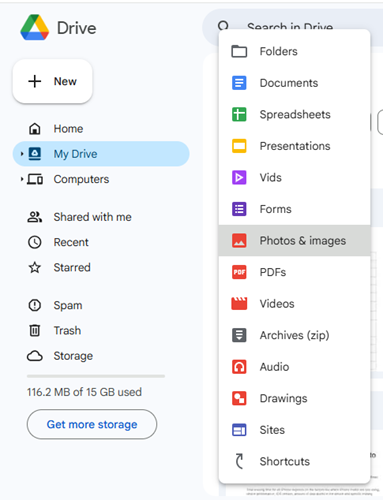Choose Presentations in type list

pos(294,146)
